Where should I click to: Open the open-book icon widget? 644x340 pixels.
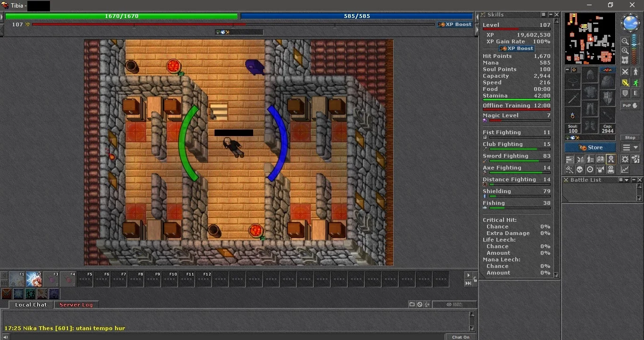600,159
